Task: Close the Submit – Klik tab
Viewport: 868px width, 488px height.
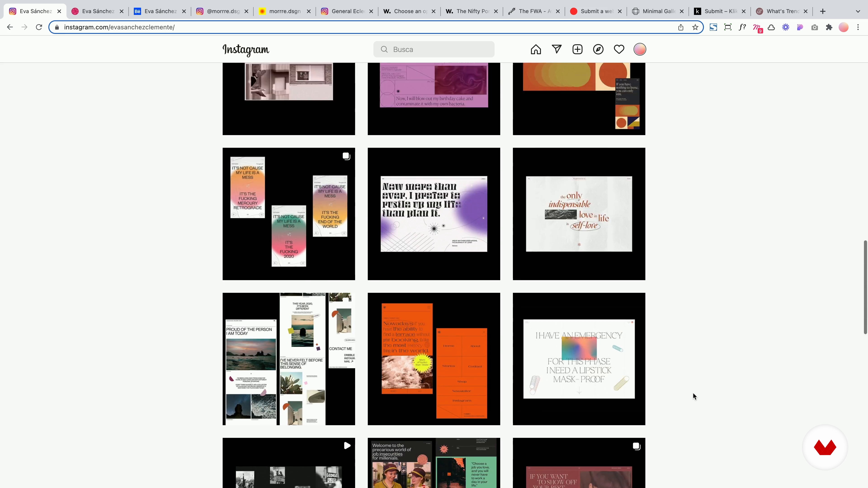Action: click(744, 11)
